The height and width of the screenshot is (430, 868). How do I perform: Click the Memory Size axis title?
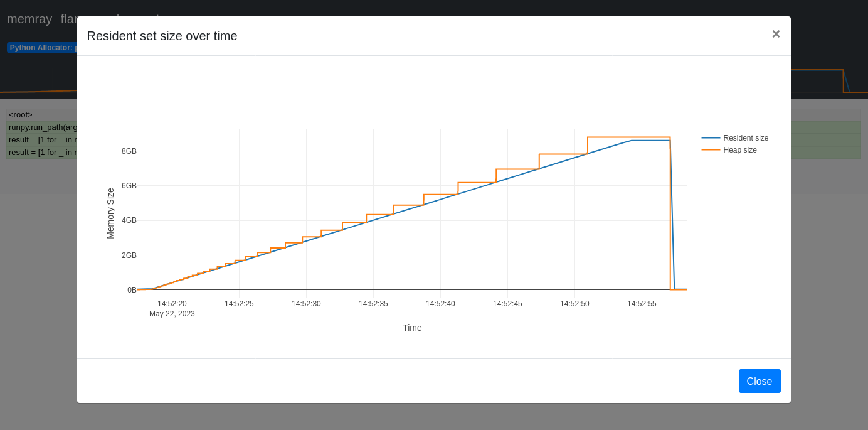click(110, 213)
